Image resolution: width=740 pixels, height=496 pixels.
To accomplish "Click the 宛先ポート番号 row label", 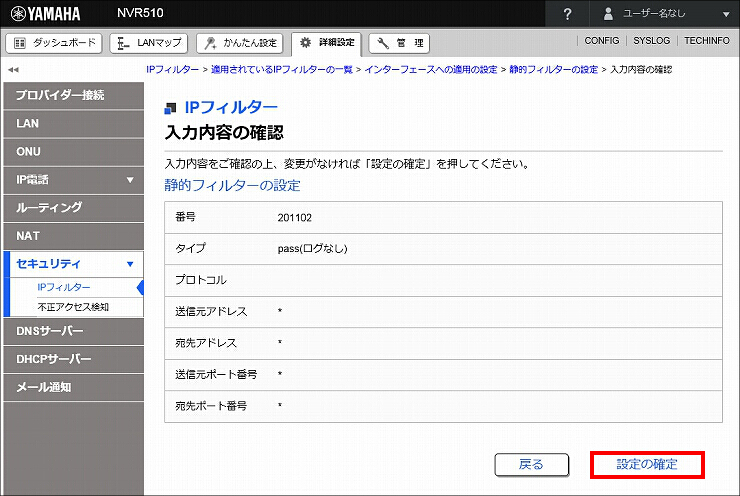I will pyautogui.click(x=211, y=406).
